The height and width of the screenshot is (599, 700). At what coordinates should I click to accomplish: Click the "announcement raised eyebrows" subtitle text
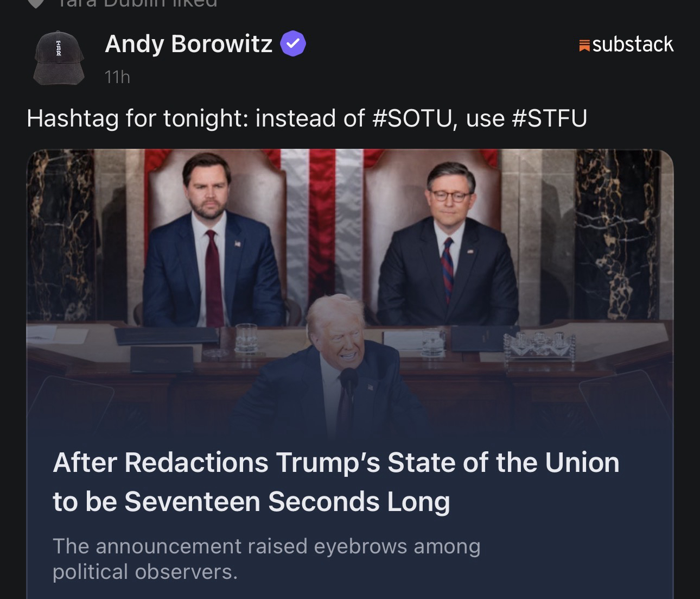tap(266, 558)
